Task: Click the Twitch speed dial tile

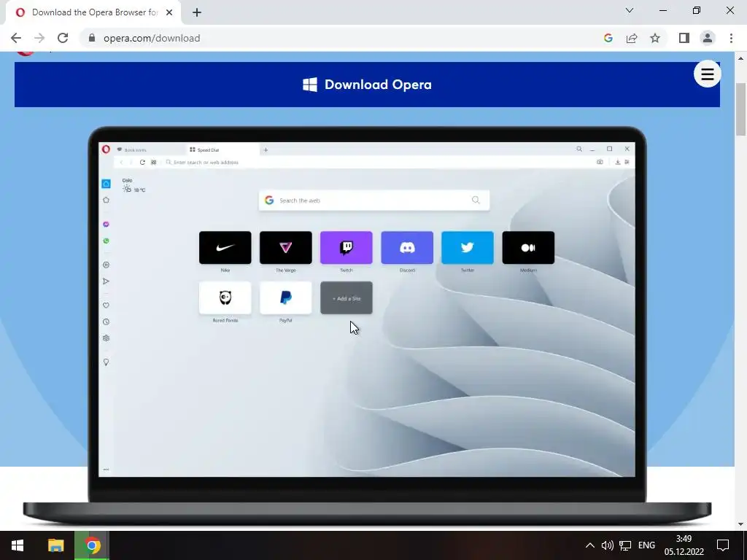Action: coord(347,248)
